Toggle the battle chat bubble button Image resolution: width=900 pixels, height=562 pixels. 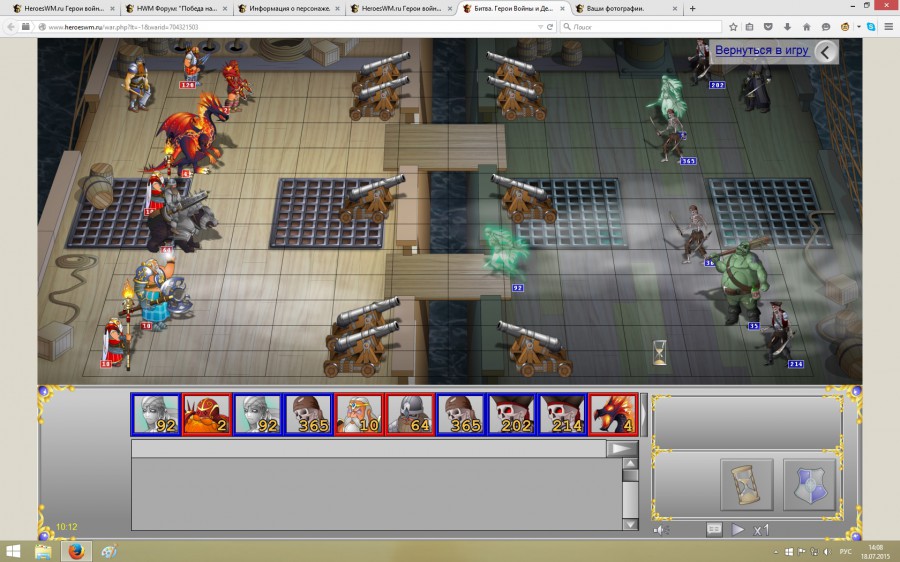(x=714, y=529)
